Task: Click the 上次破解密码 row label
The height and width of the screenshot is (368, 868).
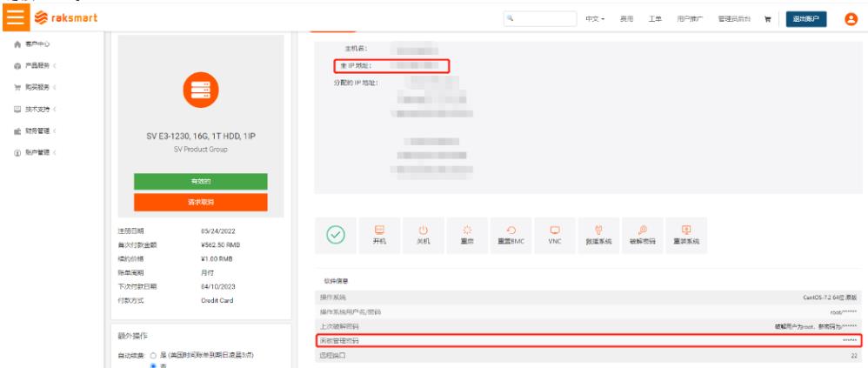Action: [x=339, y=326]
